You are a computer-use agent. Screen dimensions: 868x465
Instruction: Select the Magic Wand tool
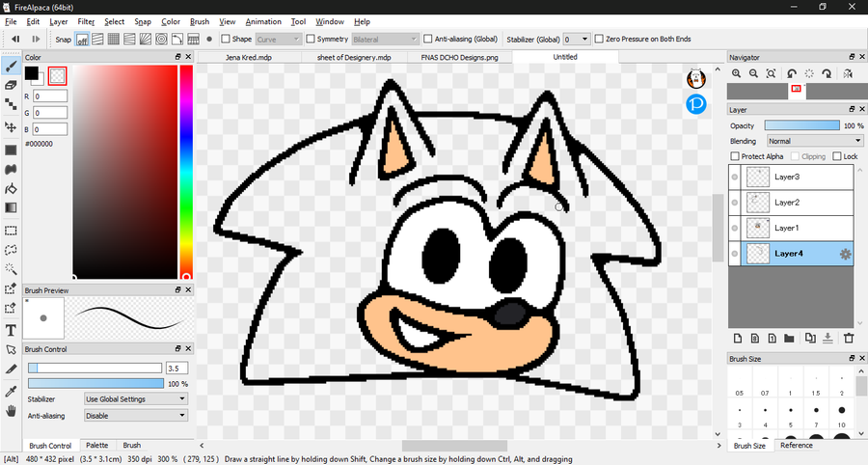tap(11, 269)
